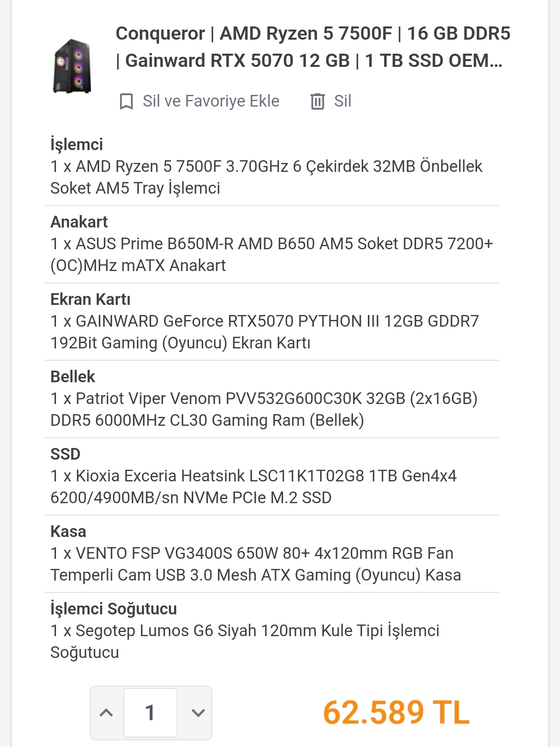The height and width of the screenshot is (747, 560).
Task: Decrease quantity with the down arrow
Action: (198, 713)
